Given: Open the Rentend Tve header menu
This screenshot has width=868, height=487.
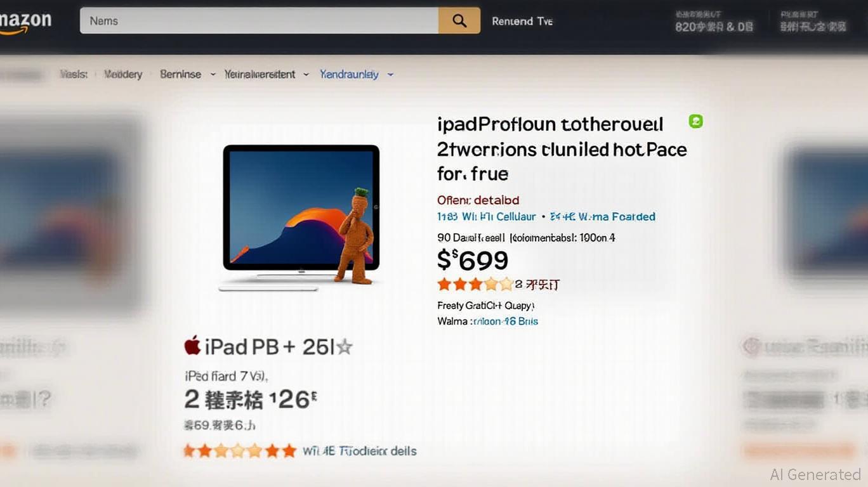Looking at the screenshot, I should [522, 21].
